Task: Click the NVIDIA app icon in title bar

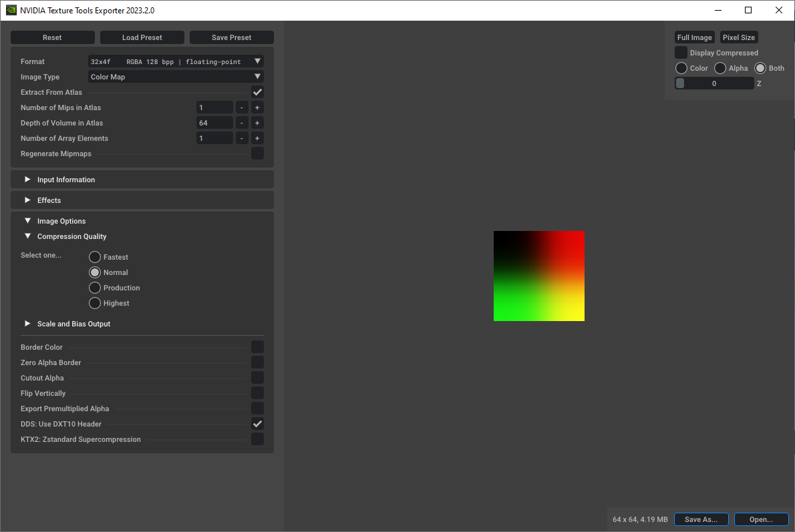Action: [11, 10]
